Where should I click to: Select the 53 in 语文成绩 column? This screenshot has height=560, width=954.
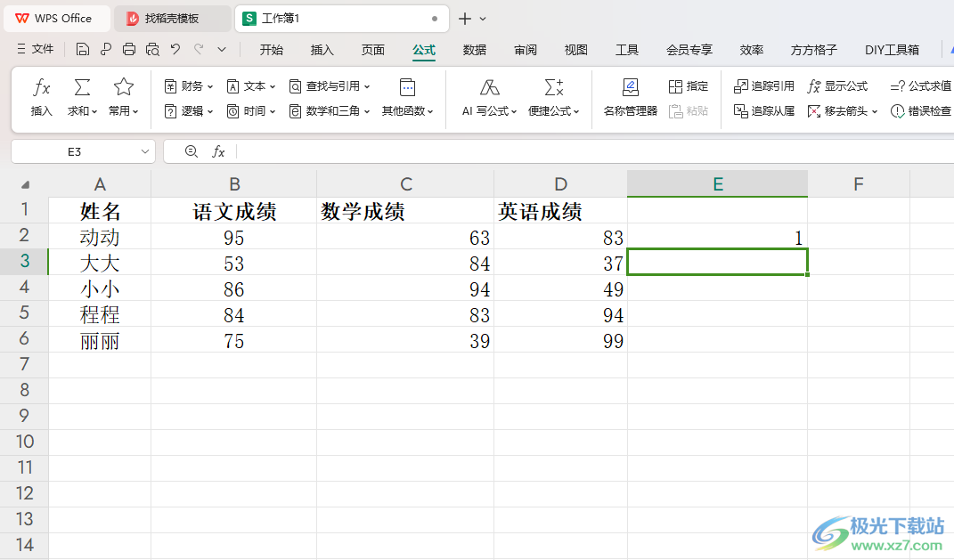tap(234, 263)
